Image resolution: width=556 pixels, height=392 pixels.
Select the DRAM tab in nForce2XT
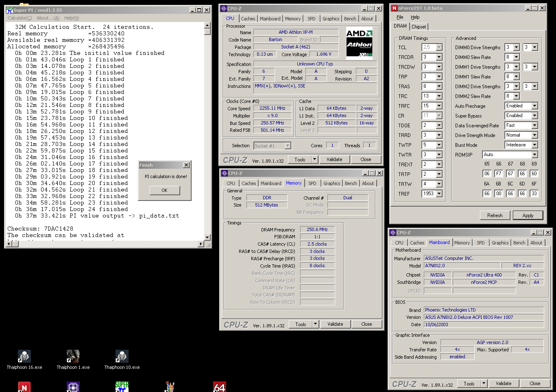point(400,26)
